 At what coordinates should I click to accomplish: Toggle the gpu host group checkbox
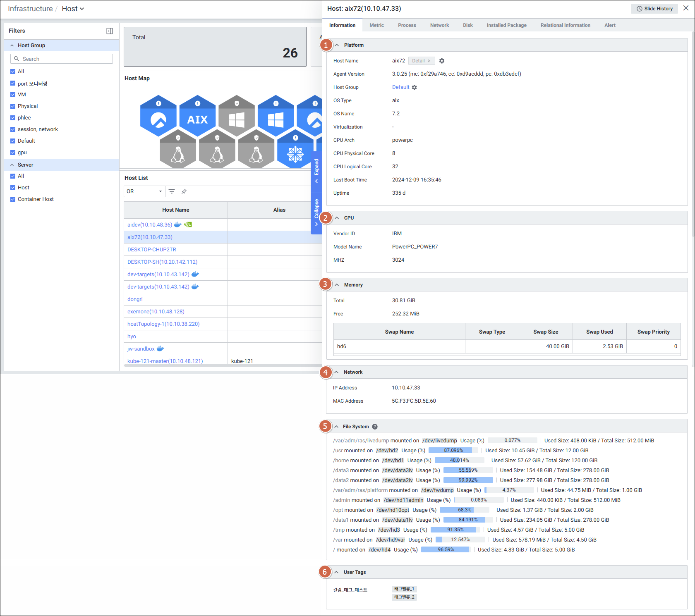tap(13, 153)
